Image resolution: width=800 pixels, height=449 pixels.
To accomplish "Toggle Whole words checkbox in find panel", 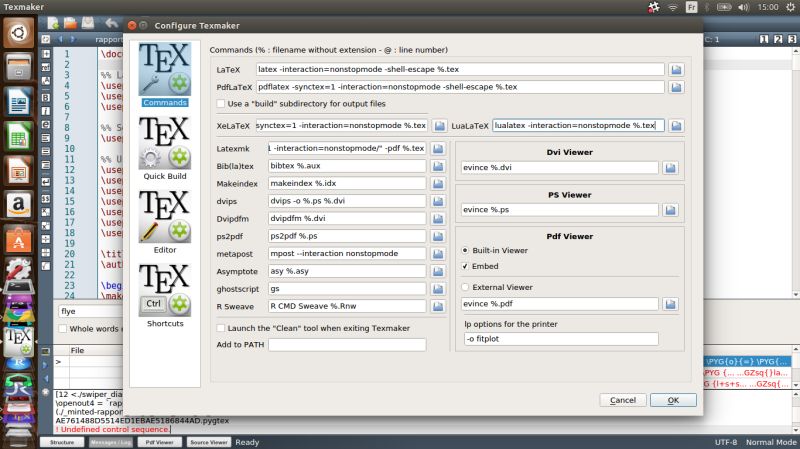I will [63, 329].
